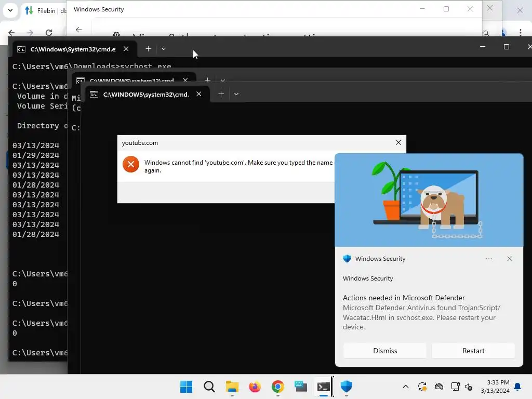Image resolution: width=532 pixels, height=399 pixels.
Task: Open the notification bell in the taskbar
Action: click(518, 387)
